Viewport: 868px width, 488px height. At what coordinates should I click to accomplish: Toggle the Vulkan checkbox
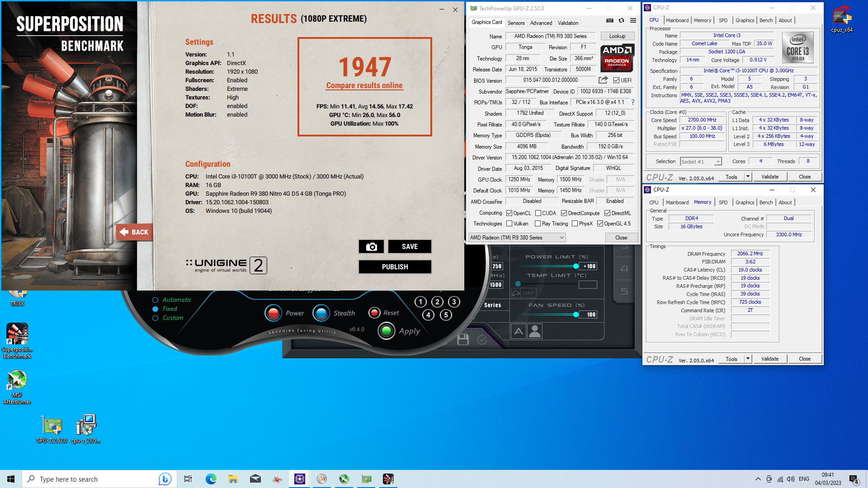coord(509,224)
